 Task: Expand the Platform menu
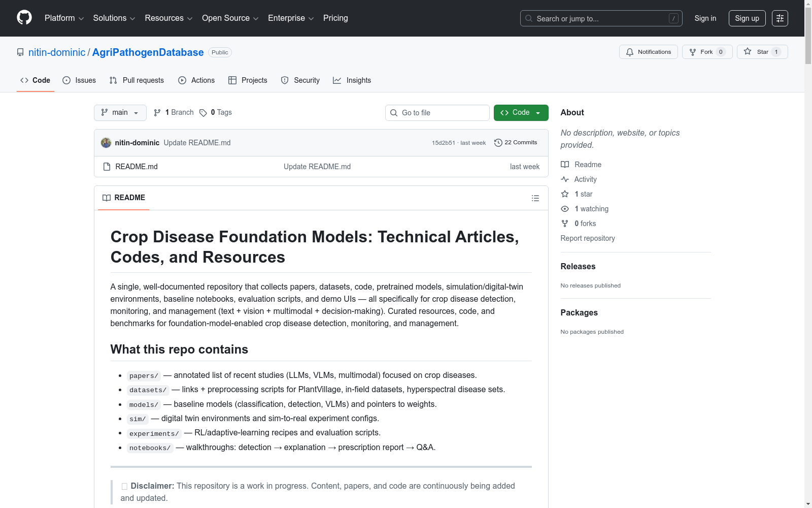(x=64, y=18)
